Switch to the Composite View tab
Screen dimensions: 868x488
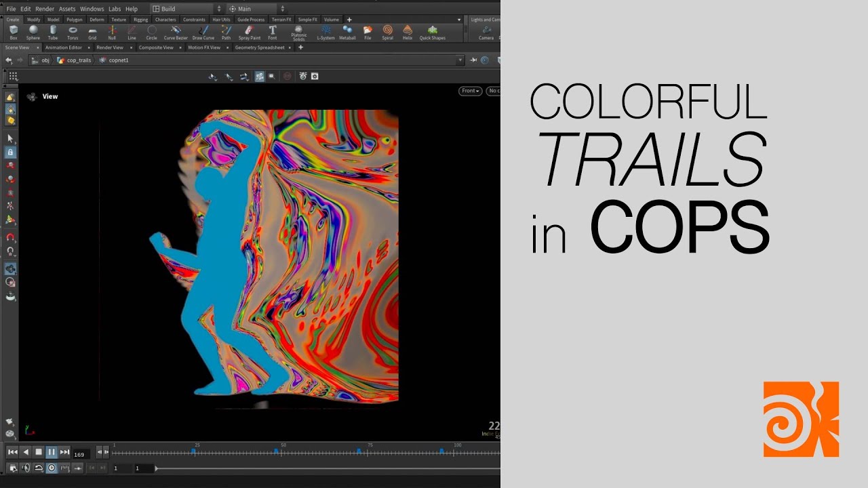pyautogui.click(x=156, y=47)
